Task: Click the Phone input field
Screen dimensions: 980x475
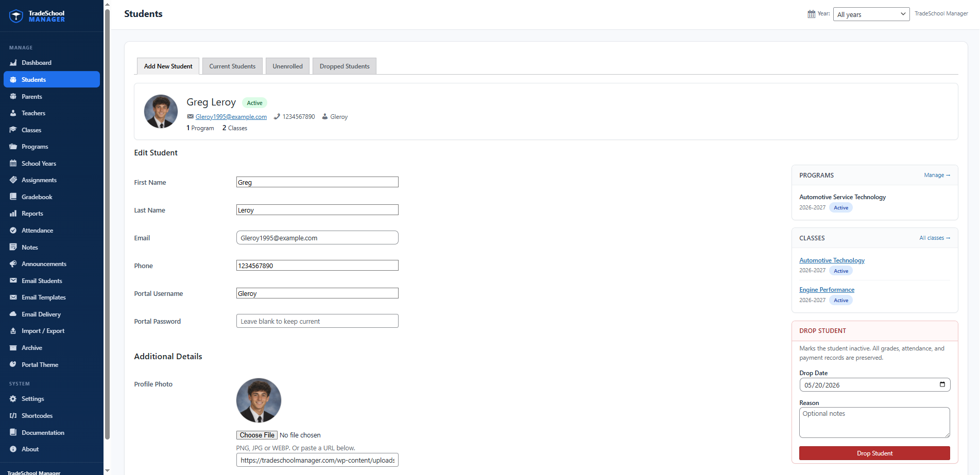Action: click(317, 266)
